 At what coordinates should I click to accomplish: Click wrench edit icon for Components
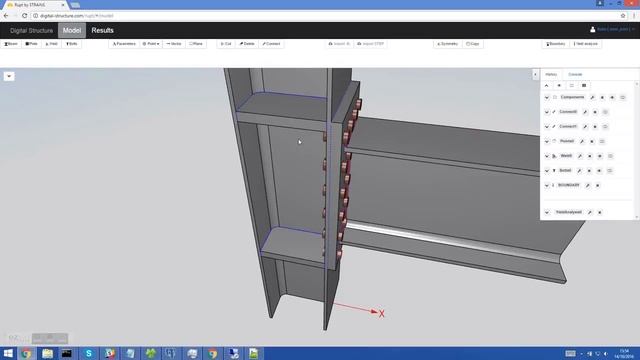[x=592, y=98]
